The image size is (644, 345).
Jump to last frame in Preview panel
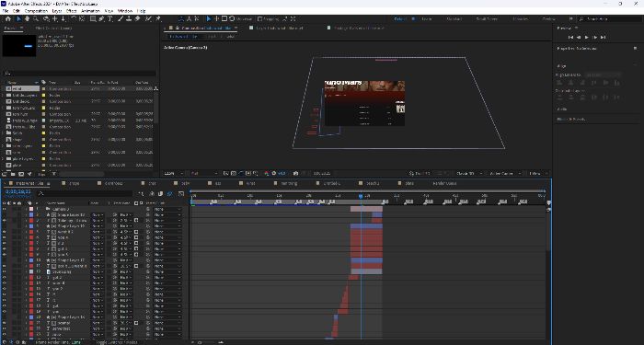tap(604, 38)
